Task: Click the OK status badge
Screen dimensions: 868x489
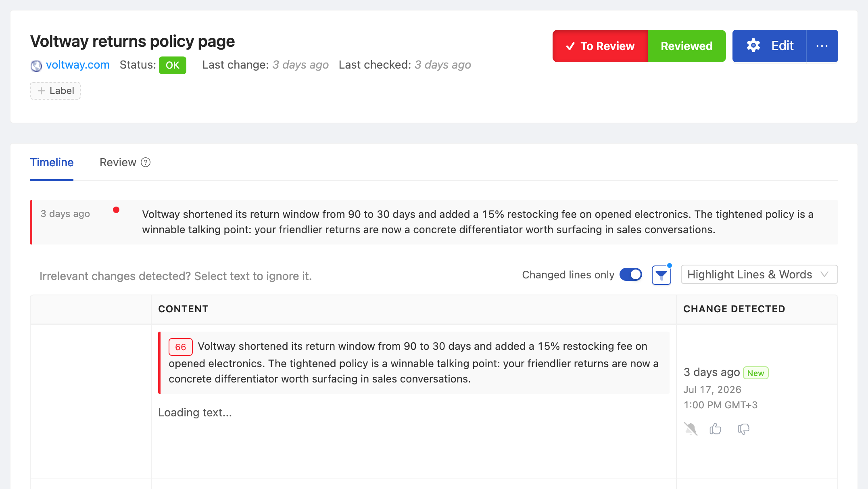Action: click(172, 65)
